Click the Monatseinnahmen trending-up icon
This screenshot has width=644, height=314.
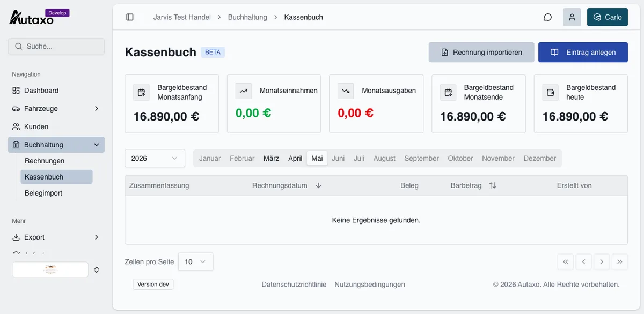(244, 91)
